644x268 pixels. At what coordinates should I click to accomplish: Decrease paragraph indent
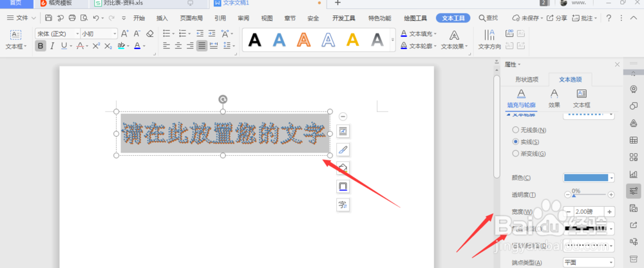pos(200,33)
